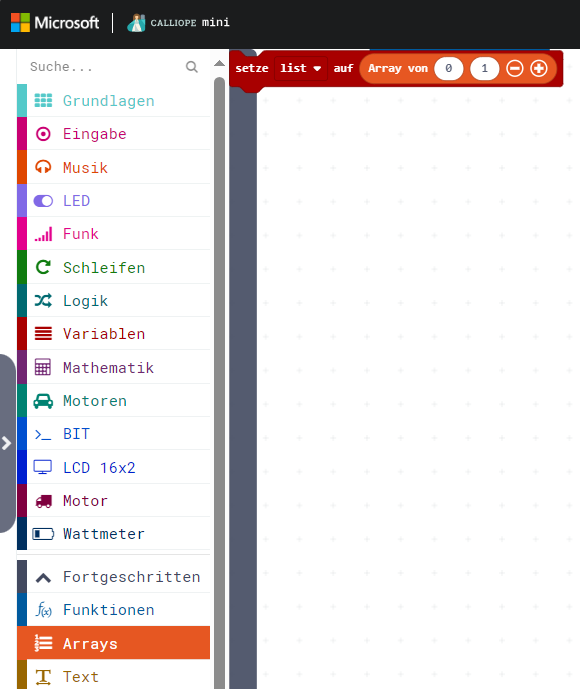Remove array value with minus button
Screen dimensions: 580x689
click(515, 69)
